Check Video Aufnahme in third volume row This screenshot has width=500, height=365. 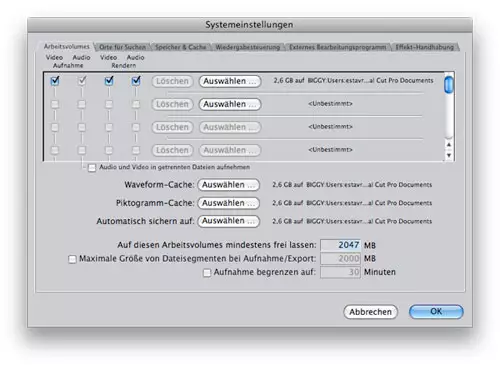click(x=55, y=127)
